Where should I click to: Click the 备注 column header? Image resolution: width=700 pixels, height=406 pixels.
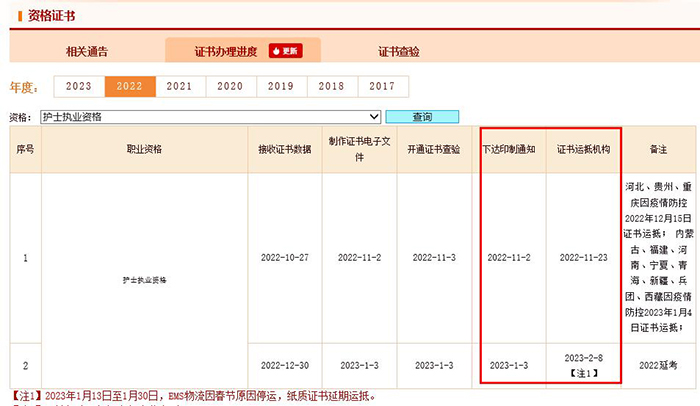point(658,149)
